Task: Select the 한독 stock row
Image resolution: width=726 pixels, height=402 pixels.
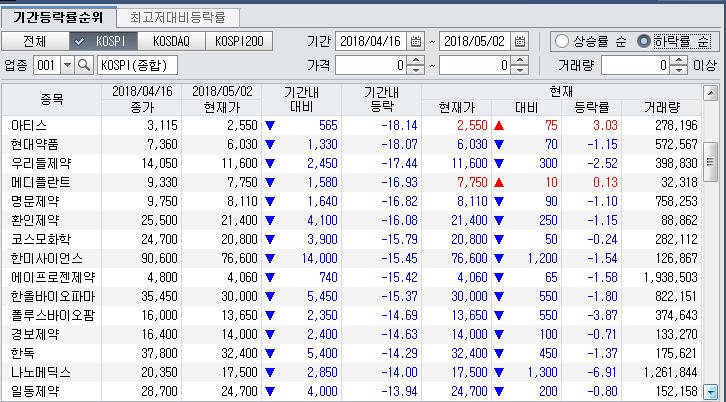Action: (352, 353)
